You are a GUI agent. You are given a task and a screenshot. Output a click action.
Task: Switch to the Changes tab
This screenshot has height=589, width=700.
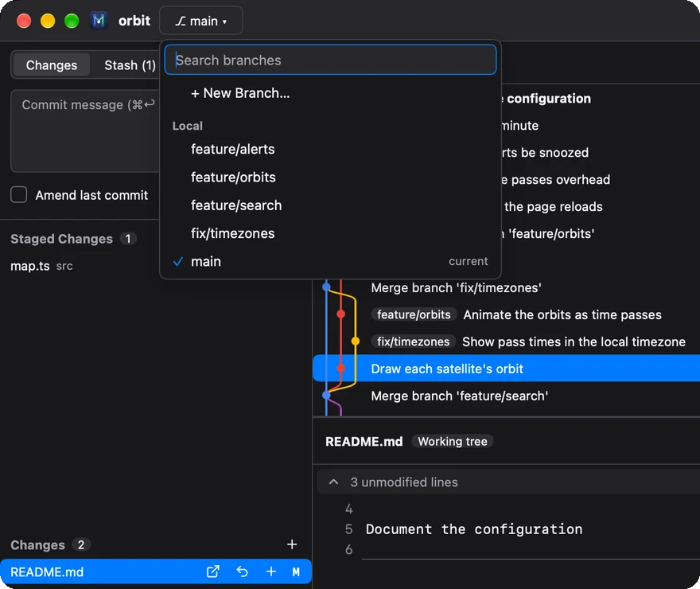[52, 65]
